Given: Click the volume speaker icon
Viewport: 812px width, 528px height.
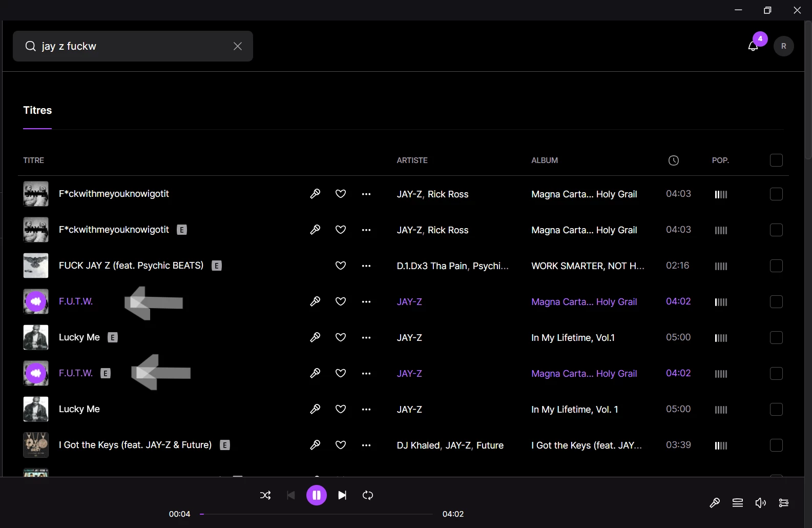Looking at the screenshot, I should tap(761, 503).
